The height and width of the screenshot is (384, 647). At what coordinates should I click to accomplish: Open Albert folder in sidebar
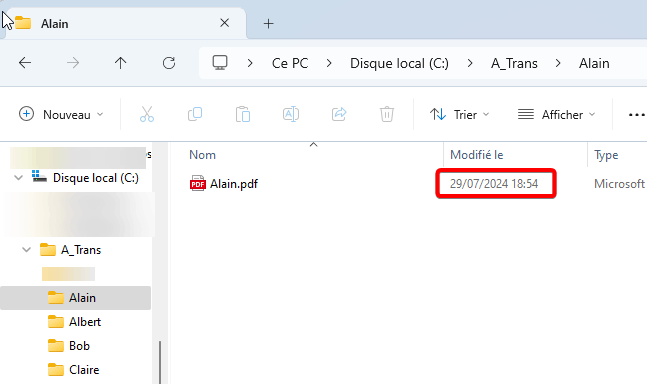[x=85, y=322]
